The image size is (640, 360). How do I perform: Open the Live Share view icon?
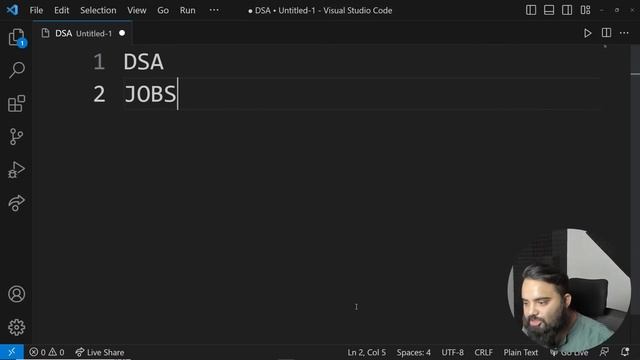click(x=16, y=203)
